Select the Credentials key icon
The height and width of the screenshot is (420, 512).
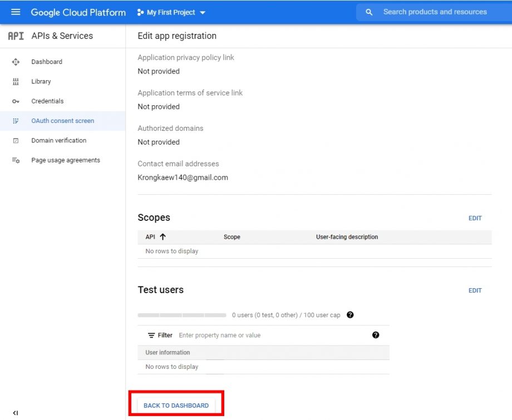click(x=16, y=101)
